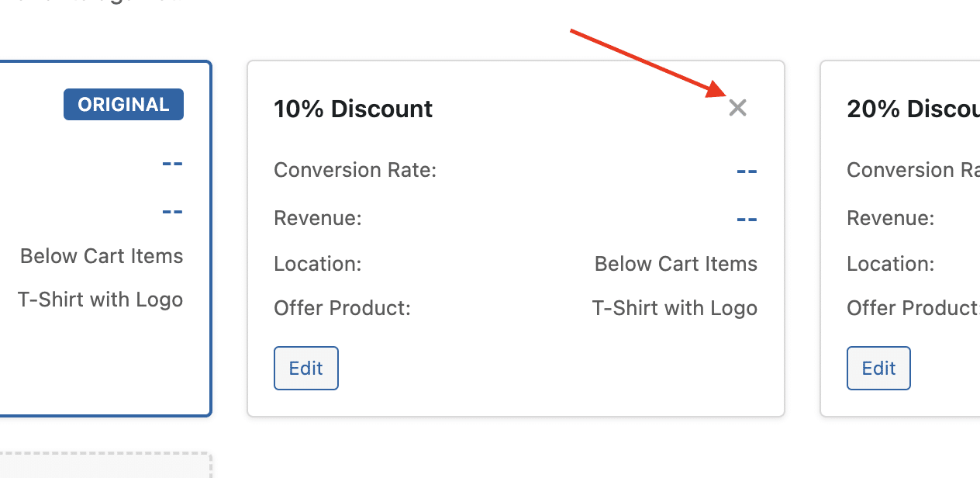Click conversion rate dashes in 10% Discount card
The image size is (980, 478).
point(746,171)
